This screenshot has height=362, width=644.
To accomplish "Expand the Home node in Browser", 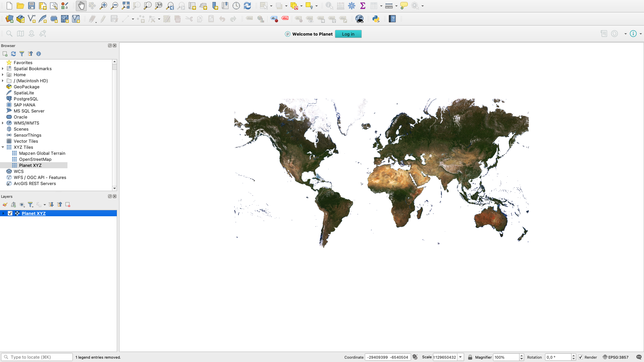I will point(3,75).
